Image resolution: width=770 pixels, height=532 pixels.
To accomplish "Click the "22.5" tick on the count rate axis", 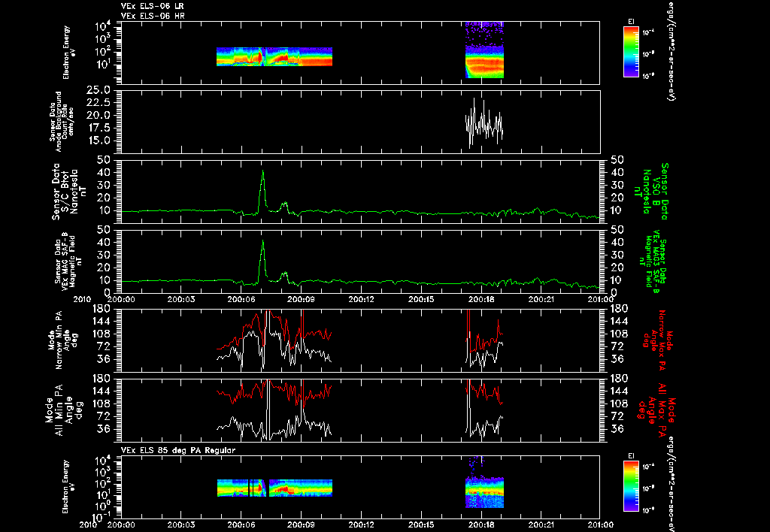I will tap(97, 103).
